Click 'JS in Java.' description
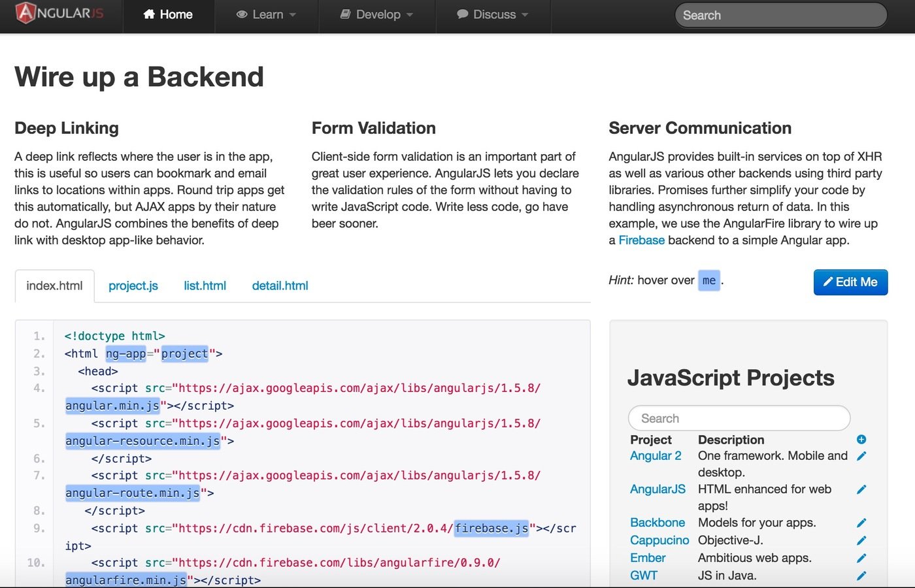Image resolution: width=915 pixels, height=588 pixels. click(x=727, y=576)
